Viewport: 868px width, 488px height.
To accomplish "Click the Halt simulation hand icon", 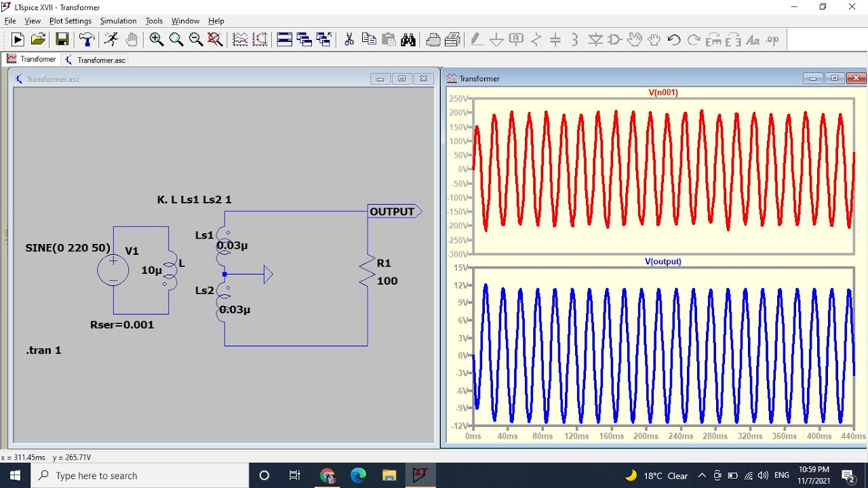I will coord(132,39).
